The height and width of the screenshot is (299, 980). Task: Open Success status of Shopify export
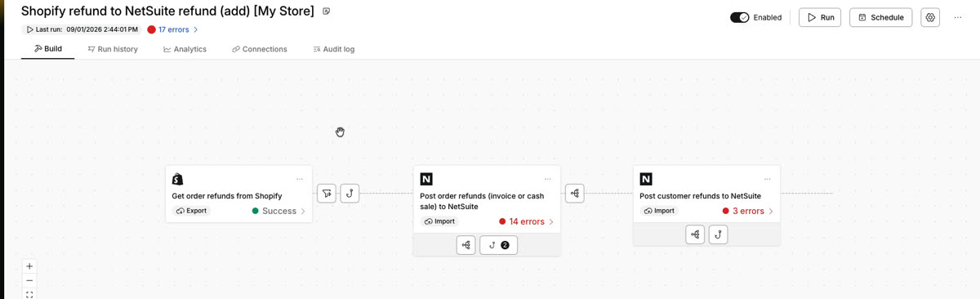tap(279, 211)
